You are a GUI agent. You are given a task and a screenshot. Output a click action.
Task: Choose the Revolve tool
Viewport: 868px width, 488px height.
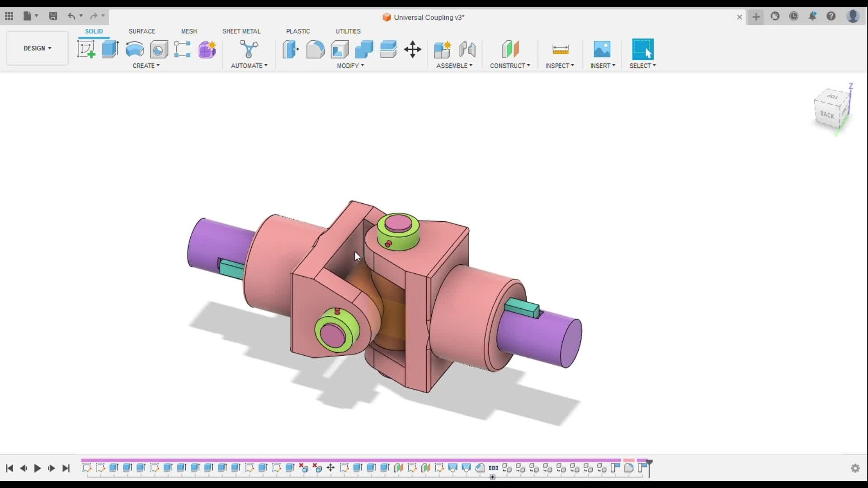pyautogui.click(x=135, y=49)
